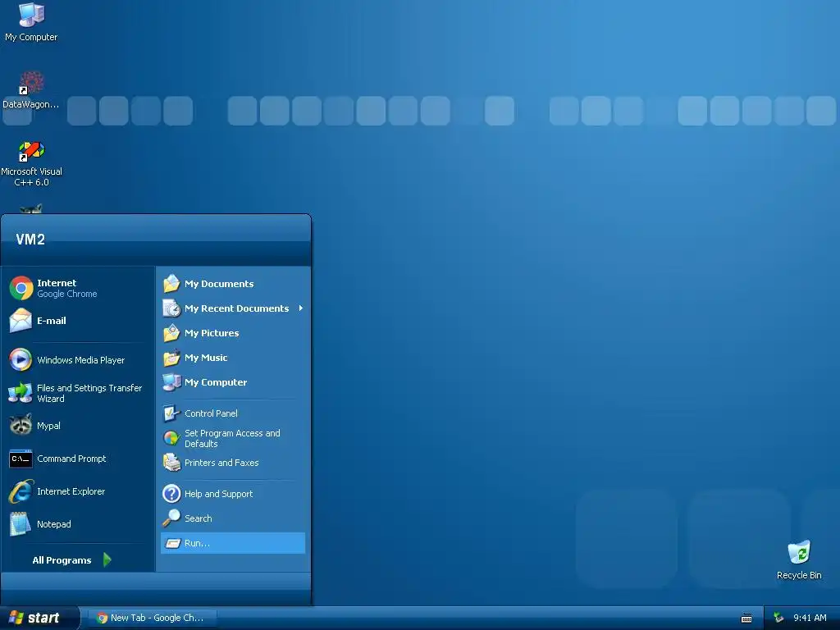Open the Notepad icon
This screenshot has width=840, height=630.
[21, 524]
